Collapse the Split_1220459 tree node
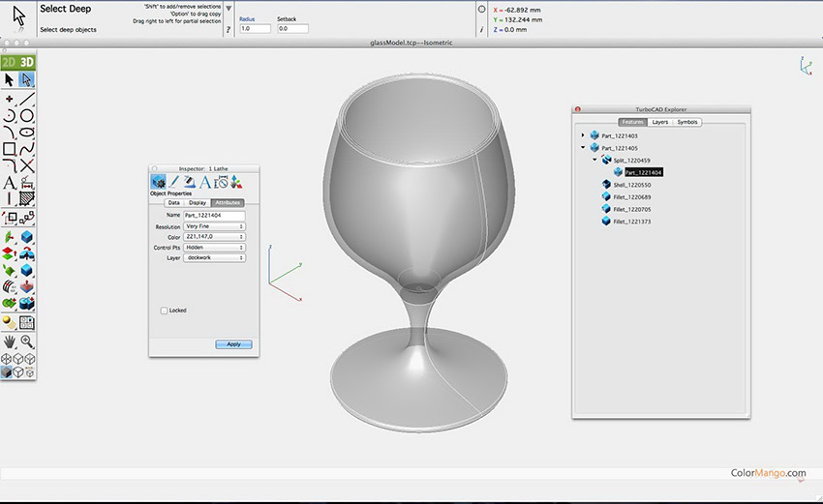The height and width of the screenshot is (504, 823). [x=595, y=160]
